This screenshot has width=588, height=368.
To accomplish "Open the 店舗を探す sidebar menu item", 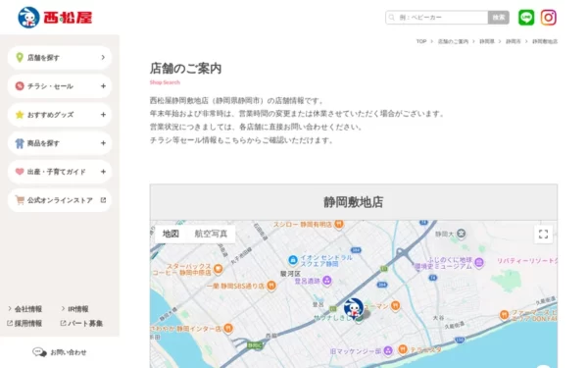I will 60,58.
